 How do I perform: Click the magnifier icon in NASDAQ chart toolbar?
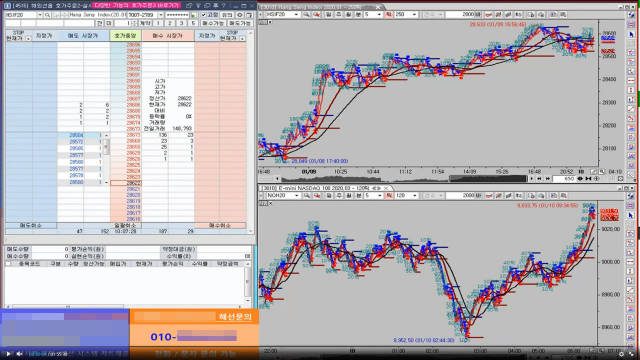pos(306,196)
